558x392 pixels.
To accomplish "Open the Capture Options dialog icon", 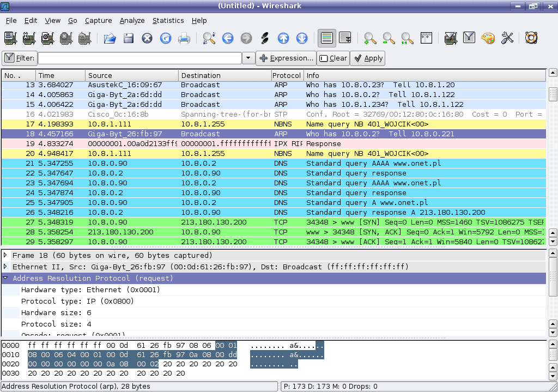I will coord(27,38).
